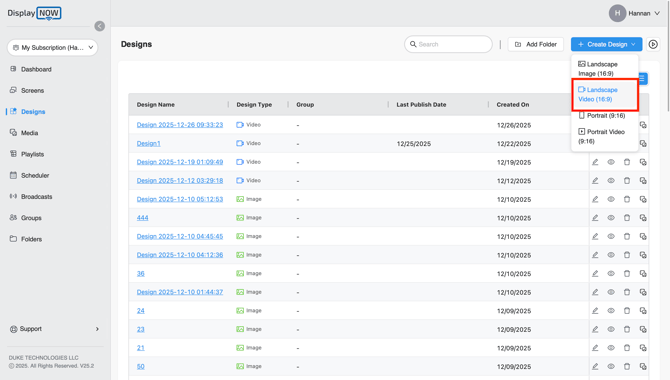The image size is (670, 380).
Task: Delete design 2025-12-10 05:12:53
Action: pyautogui.click(x=627, y=199)
